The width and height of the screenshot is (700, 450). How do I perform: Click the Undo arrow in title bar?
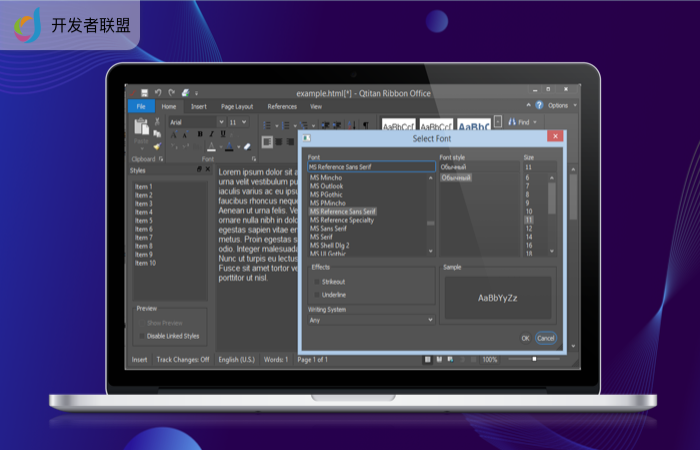pos(158,92)
